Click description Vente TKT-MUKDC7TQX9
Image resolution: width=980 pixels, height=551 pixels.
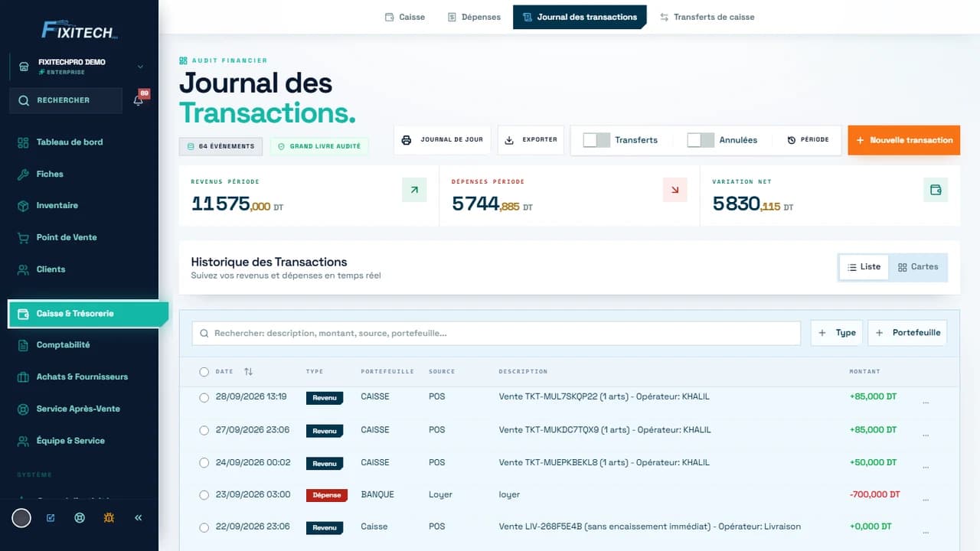pyautogui.click(x=605, y=430)
